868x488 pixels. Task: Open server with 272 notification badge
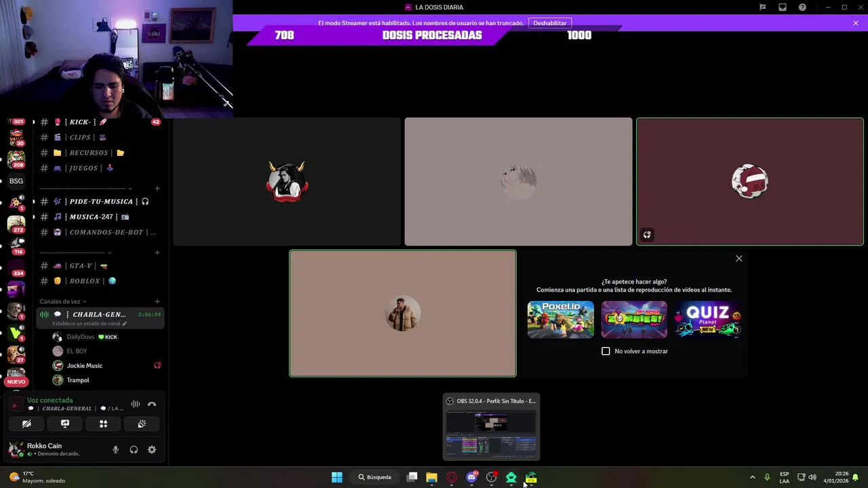pos(16,224)
